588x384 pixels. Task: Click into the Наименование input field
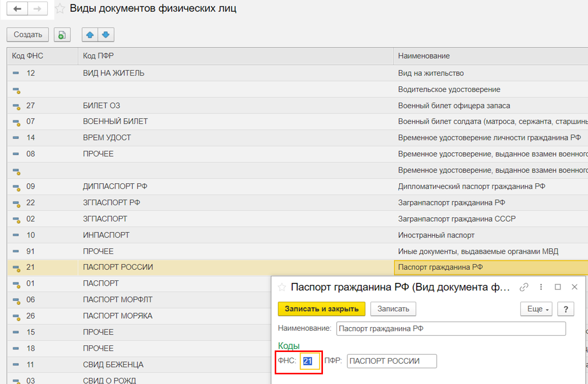(x=450, y=329)
